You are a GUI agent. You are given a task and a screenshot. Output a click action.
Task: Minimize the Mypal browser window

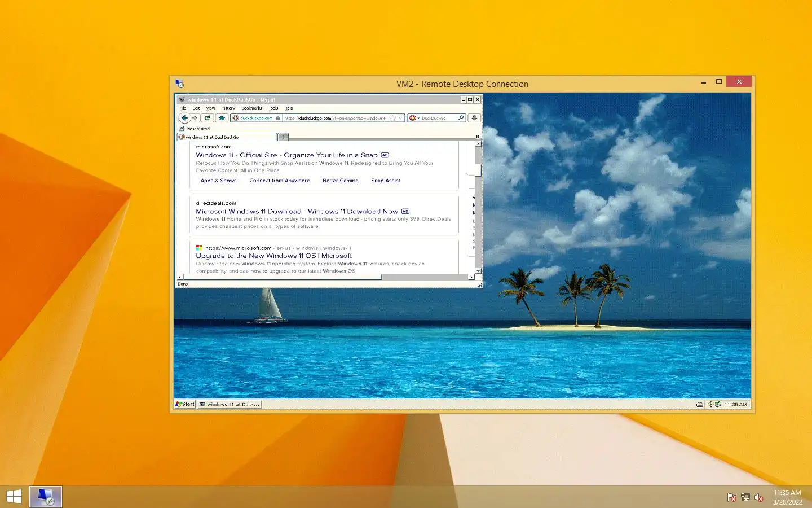click(464, 99)
